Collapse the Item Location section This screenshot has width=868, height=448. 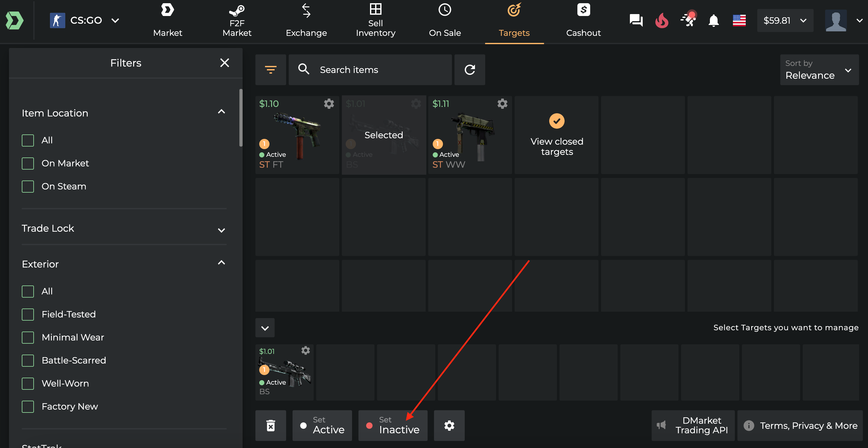(x=221, y=112)
